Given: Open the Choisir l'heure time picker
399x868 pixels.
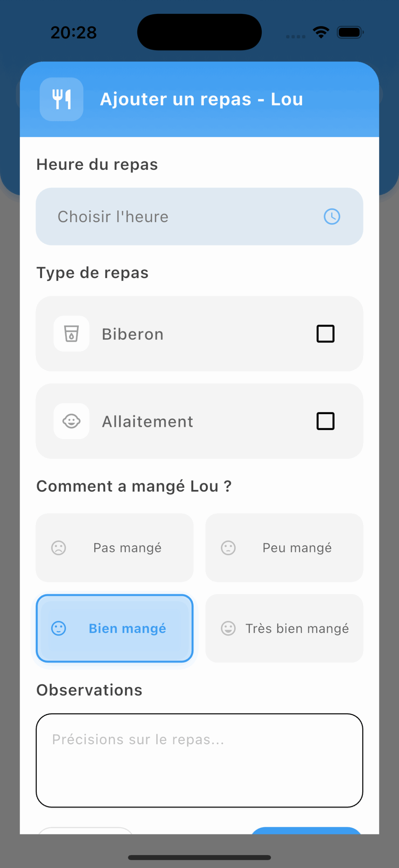Looking at the screenshot, I should (x=199, y=216).
